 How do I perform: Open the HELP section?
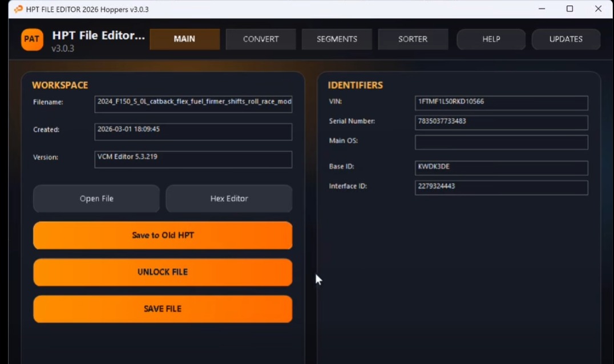point(491,39)
